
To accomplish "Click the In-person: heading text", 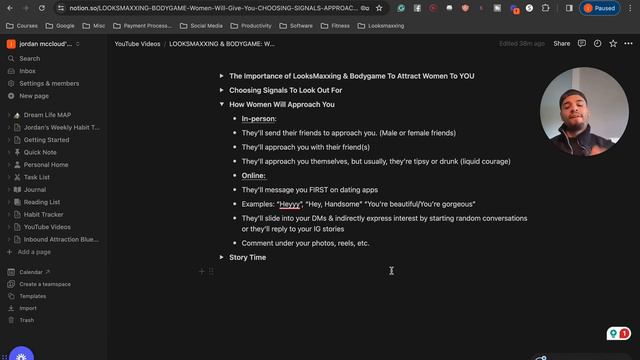I will click(259, 119).
